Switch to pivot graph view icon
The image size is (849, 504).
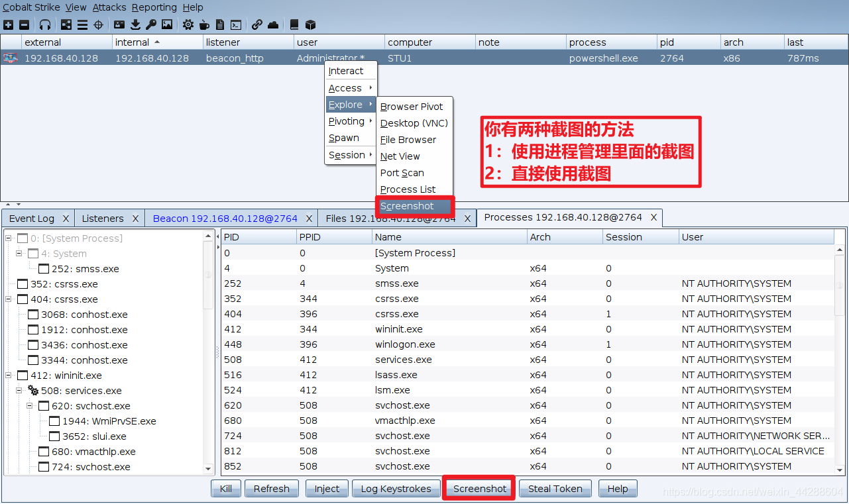point(66,25)
